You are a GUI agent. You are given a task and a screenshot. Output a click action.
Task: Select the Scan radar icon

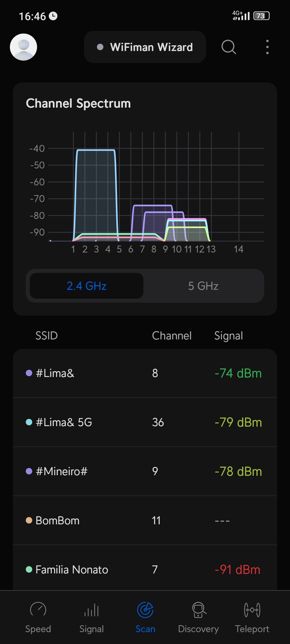pyautogui.click(x=145, y=610)
